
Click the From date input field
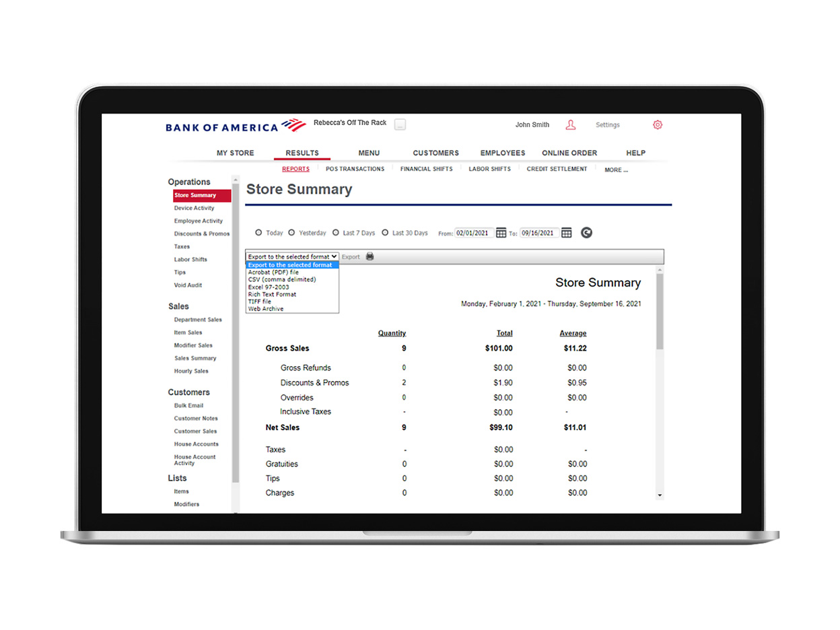click(475, 233)
